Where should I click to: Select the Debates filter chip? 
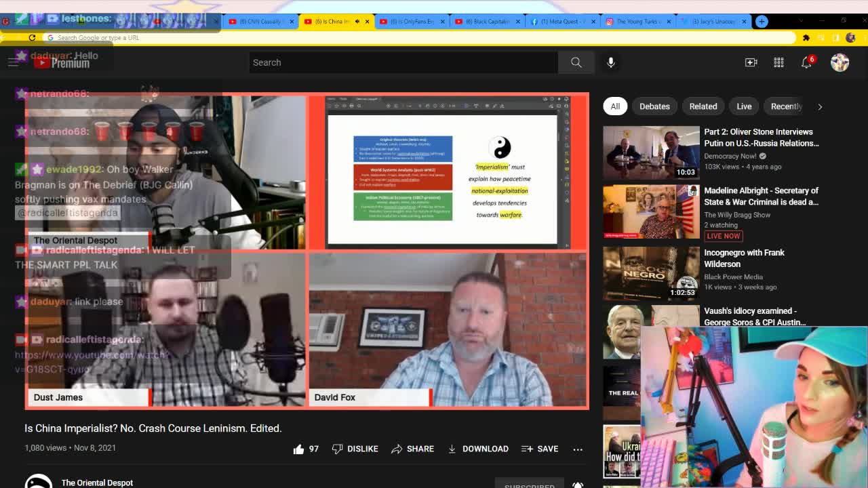click(x=654, y=106)
